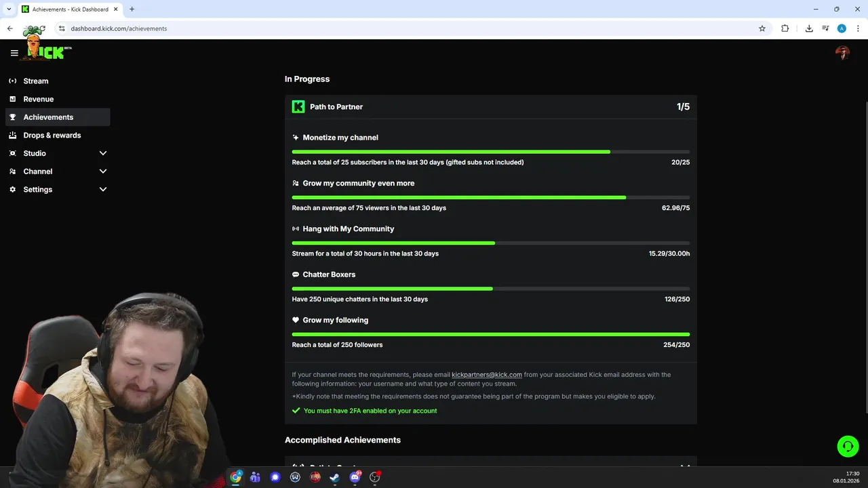
Task: Open the browser Extensions puzzle icon
Action: click(x=785, y=28)
